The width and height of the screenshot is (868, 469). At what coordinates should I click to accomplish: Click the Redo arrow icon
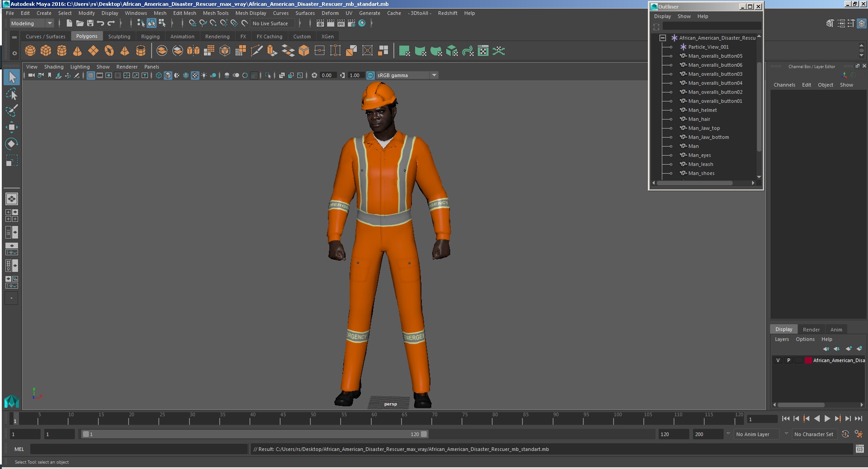(111, 23)
